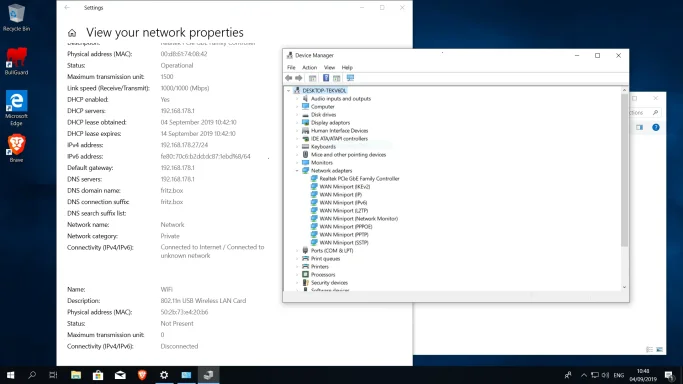This screenshot has width=683, height=384.
Task: Click the show/hide console tree toolbar icon
Action: 312,78
